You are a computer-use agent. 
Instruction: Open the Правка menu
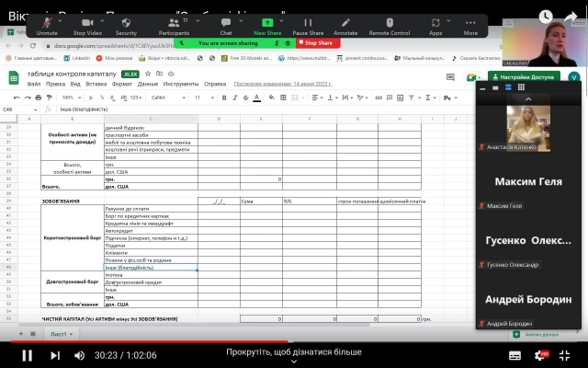55,84
